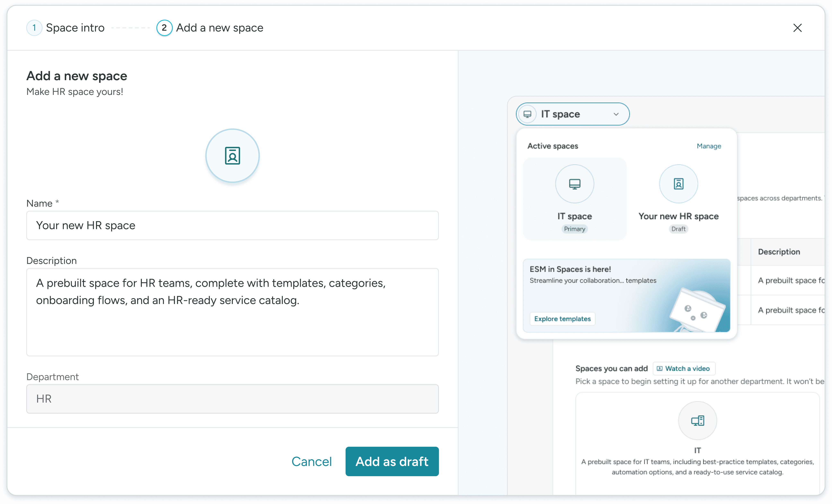This screenshot has width=832, height=504.
Task: Click the Department field showing HR
Action: tap(232, 399)
